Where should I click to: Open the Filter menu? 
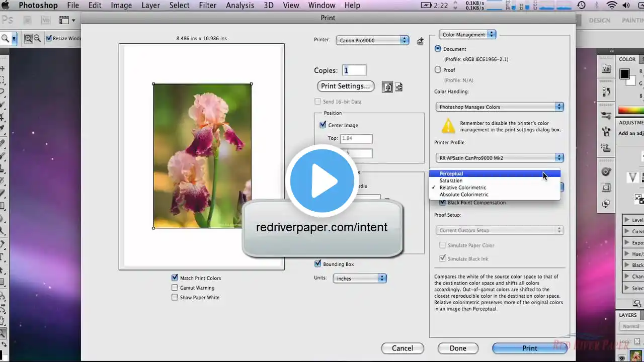click(x=208, y=6)
